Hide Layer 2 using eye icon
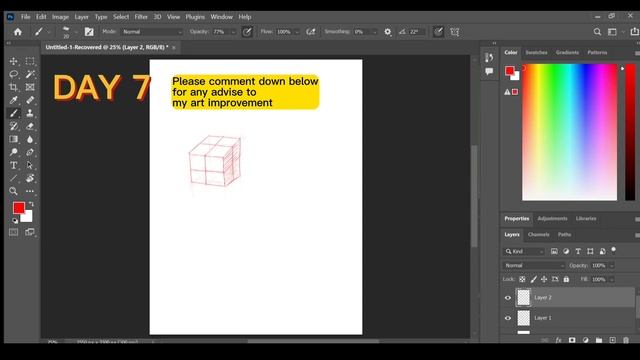This screenshot has width=640, height=360. 508,298
